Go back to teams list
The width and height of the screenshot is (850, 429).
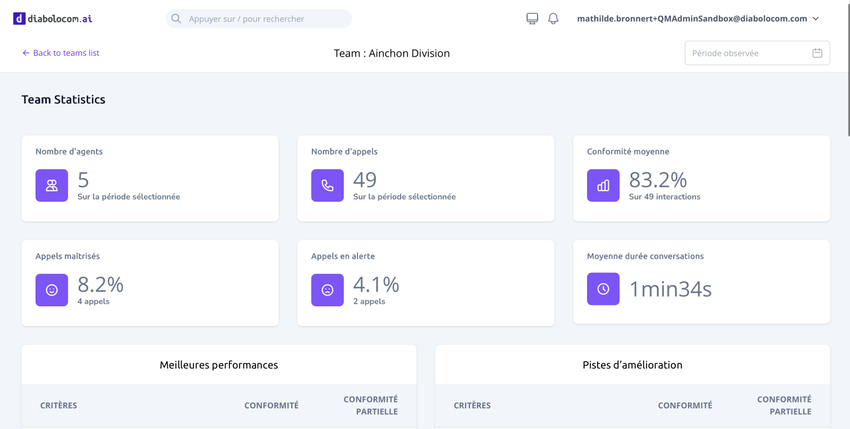[x=61, y=53]
